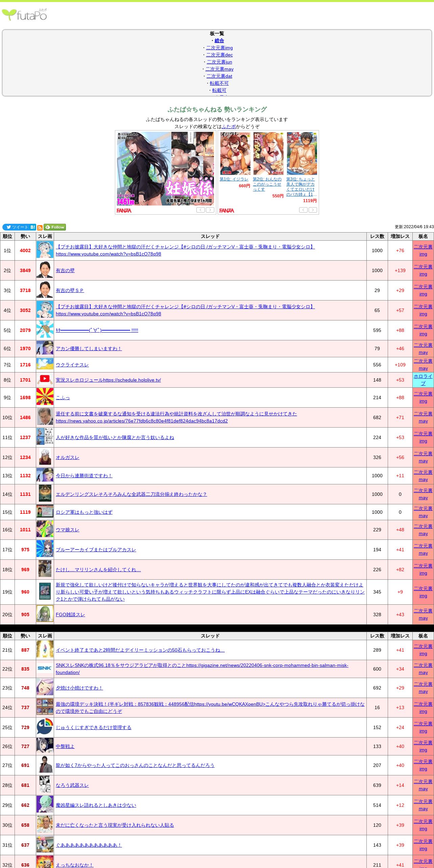The height and width of the screenshot is (868, 434).
Task: Open the たけし…マリリンさんを紹介してくれ… thread
Action: pyautogui.click(x=98, y=570)
